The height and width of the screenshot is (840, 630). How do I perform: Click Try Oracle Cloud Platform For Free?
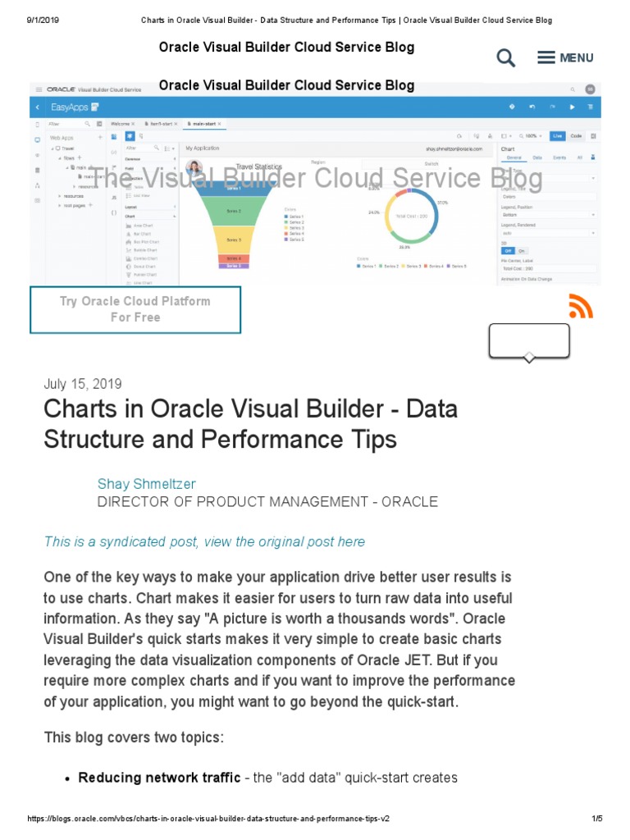[135, 309]
